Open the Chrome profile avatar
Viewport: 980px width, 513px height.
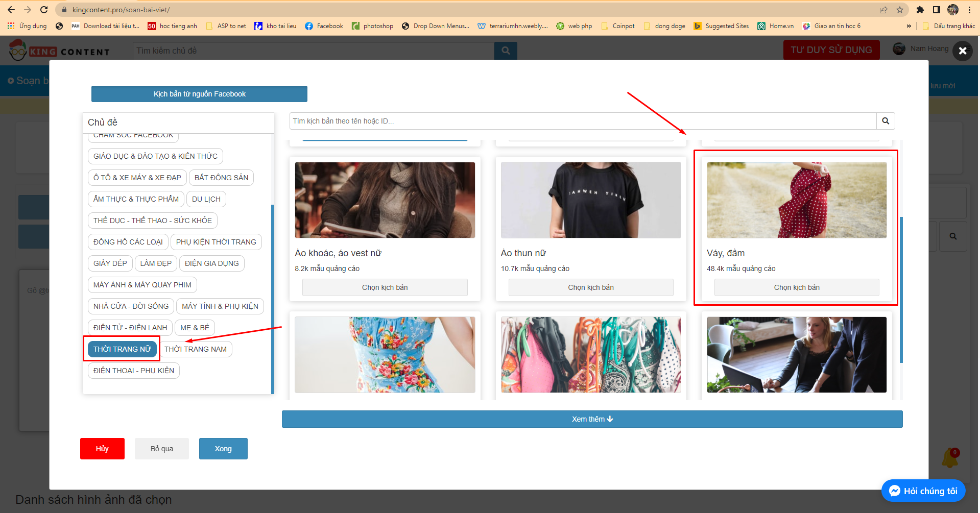[x=953, y=10]
